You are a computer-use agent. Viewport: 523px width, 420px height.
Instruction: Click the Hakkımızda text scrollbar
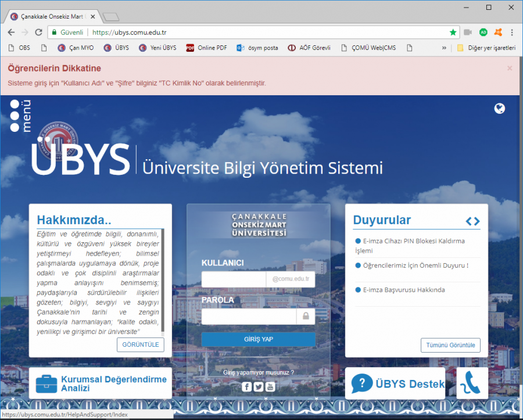[x=163, y=283]
